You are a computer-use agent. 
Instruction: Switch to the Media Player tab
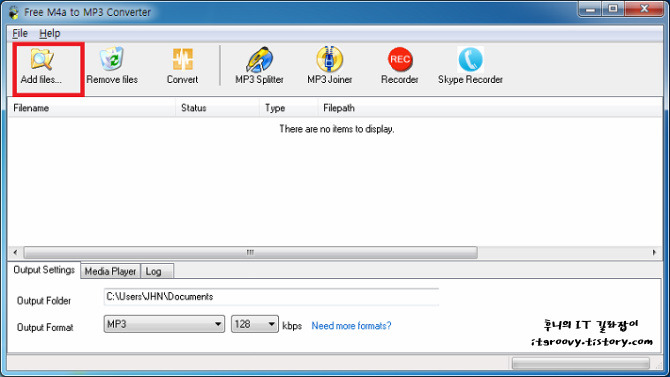click(x=110, y=271)
